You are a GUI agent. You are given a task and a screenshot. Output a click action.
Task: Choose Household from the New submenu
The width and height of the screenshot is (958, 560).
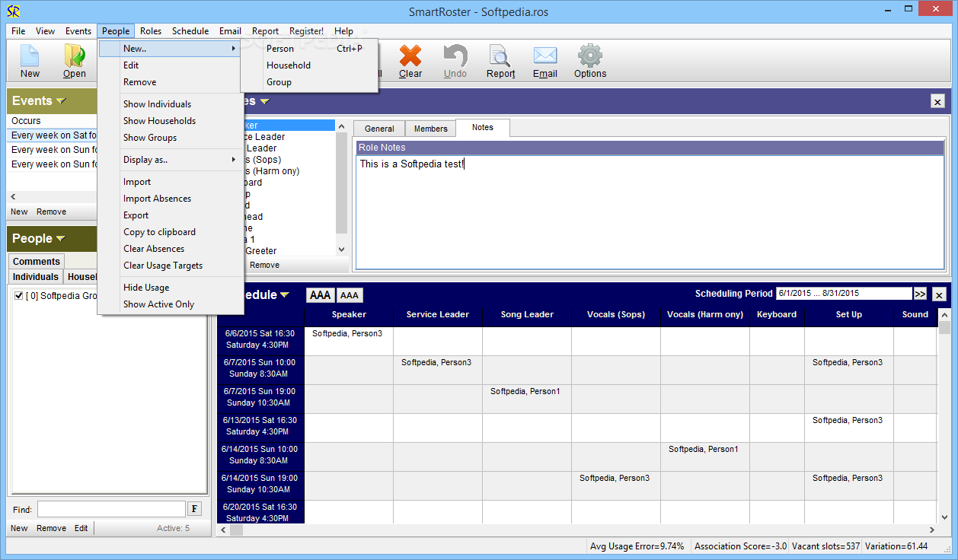click(309, 65)
